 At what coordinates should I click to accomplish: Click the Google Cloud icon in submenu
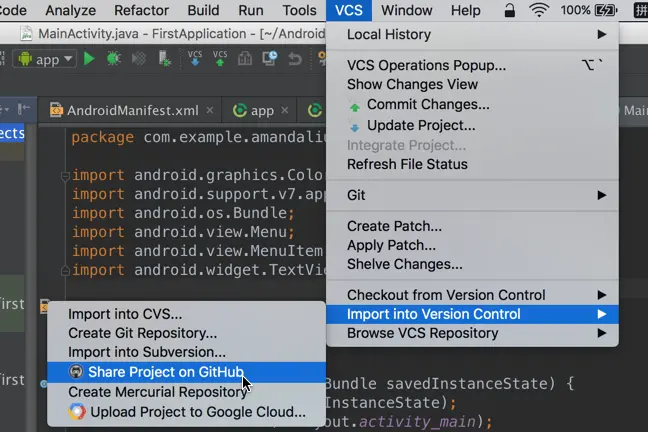(77, 412)
